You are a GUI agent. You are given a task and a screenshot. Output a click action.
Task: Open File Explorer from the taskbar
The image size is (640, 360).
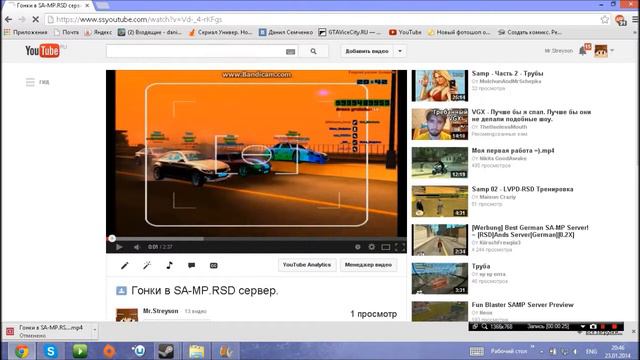click(196, 351)
